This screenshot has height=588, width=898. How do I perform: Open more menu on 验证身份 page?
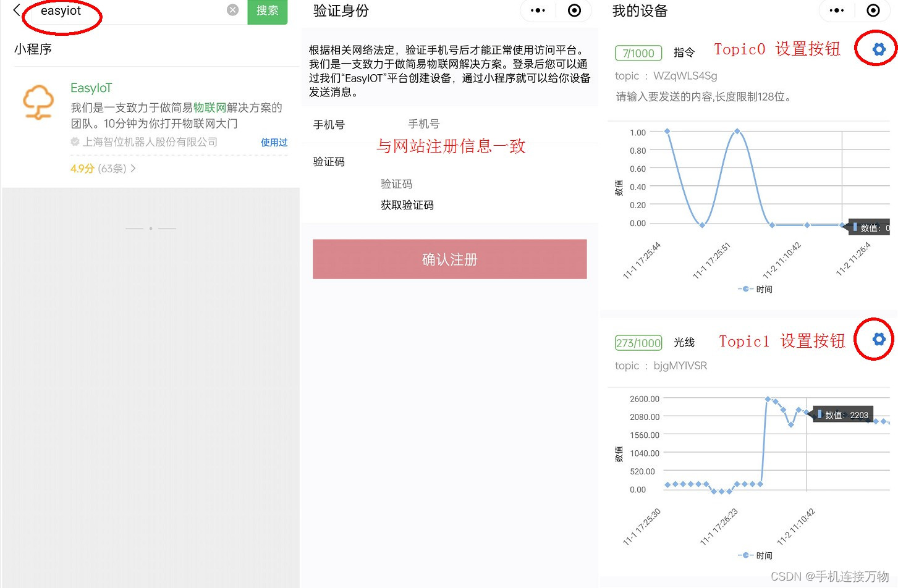[538, 10]
